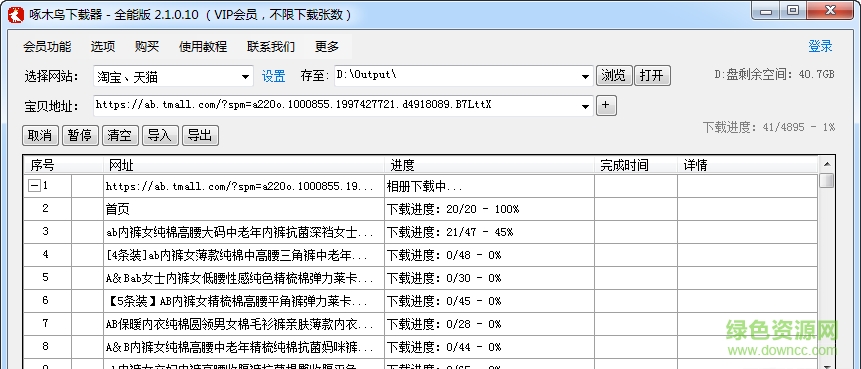Viewport: 861px width, 369px height.
Task: Click the D:盘剩余空间: 40.7GB text
Action: 774,74
